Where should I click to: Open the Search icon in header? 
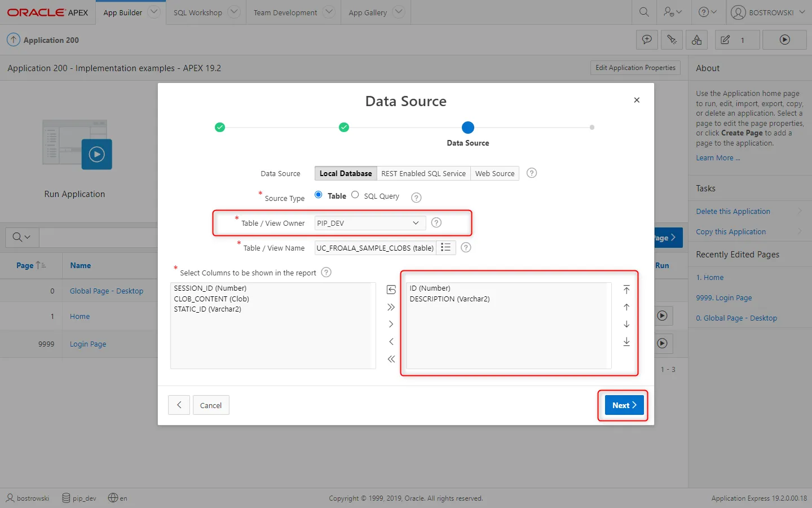[644, 12]
